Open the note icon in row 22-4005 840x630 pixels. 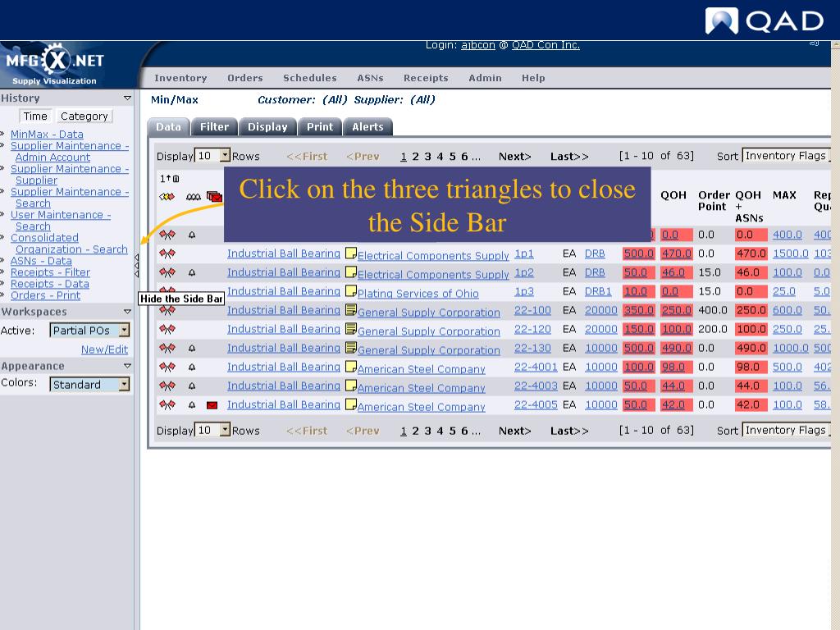pyautogui.click(x=351, y=404)
